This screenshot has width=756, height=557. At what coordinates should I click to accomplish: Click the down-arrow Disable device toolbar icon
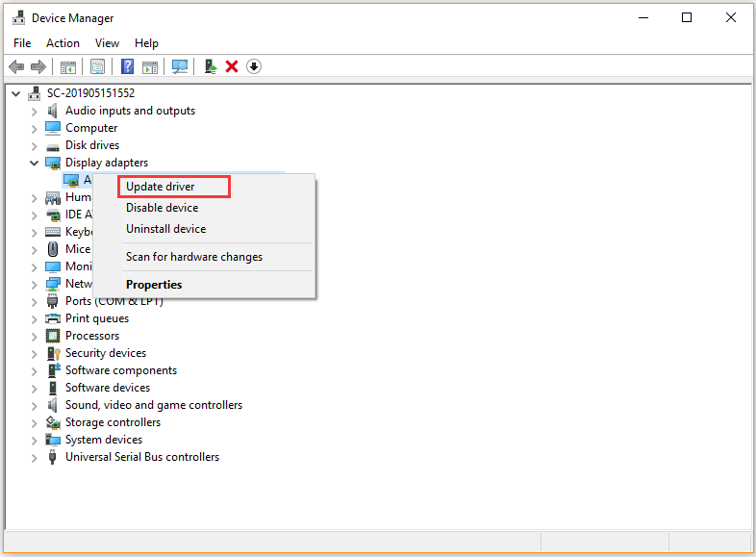click(254, 66)
